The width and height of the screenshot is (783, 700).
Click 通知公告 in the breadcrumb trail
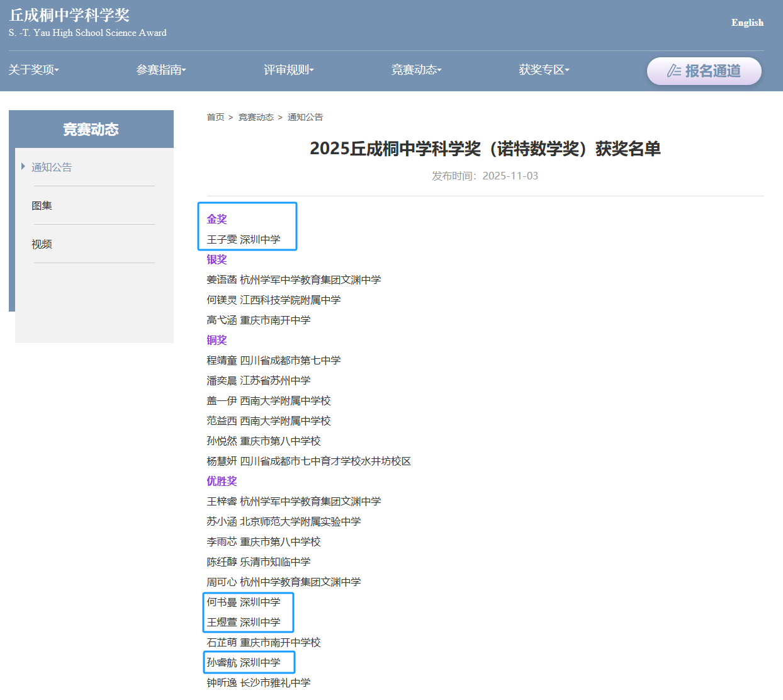[305, 117]
